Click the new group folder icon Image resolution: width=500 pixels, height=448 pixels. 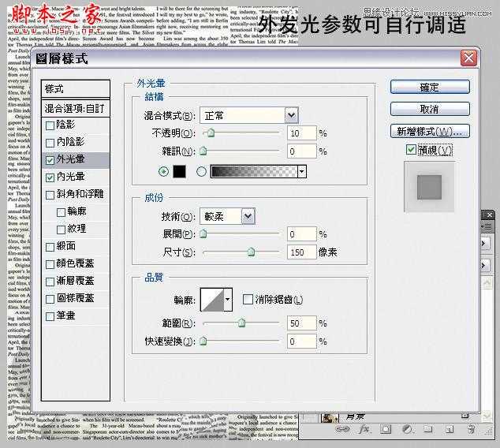coord(427,429)
